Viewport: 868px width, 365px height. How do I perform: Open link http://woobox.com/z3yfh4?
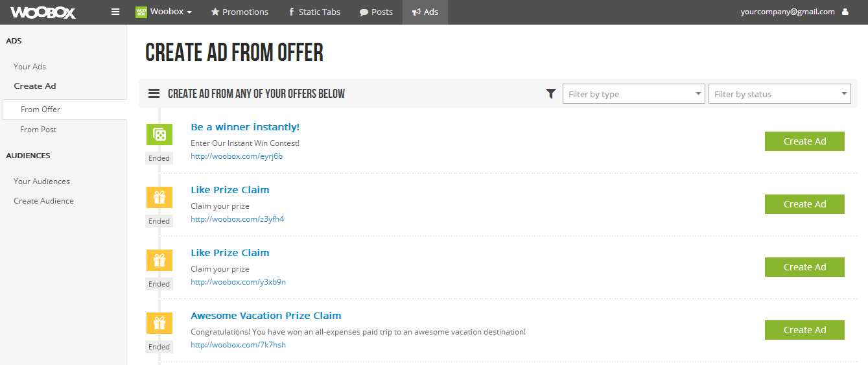tap(237, 219)
